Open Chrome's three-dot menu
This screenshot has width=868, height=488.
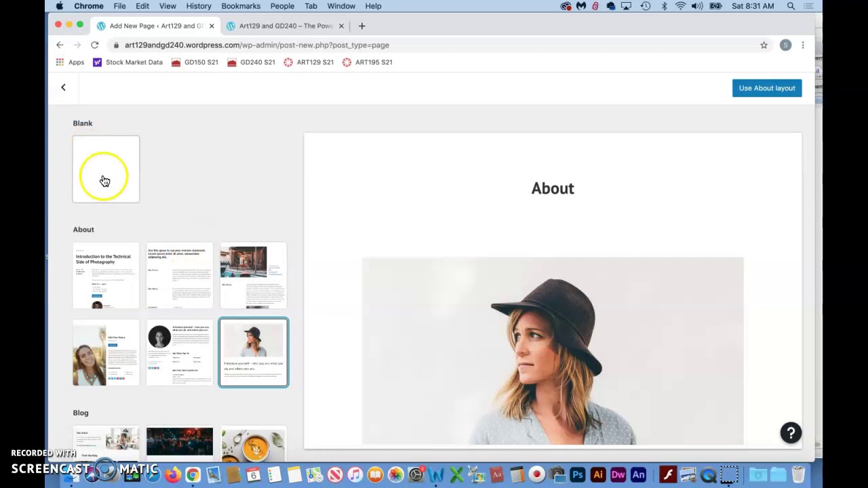click(x=803, y=45)
